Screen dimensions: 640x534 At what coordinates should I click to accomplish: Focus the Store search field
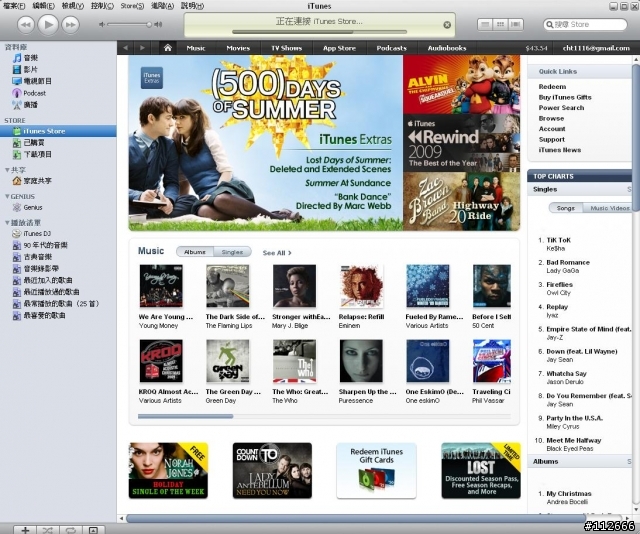click(585, 24)
